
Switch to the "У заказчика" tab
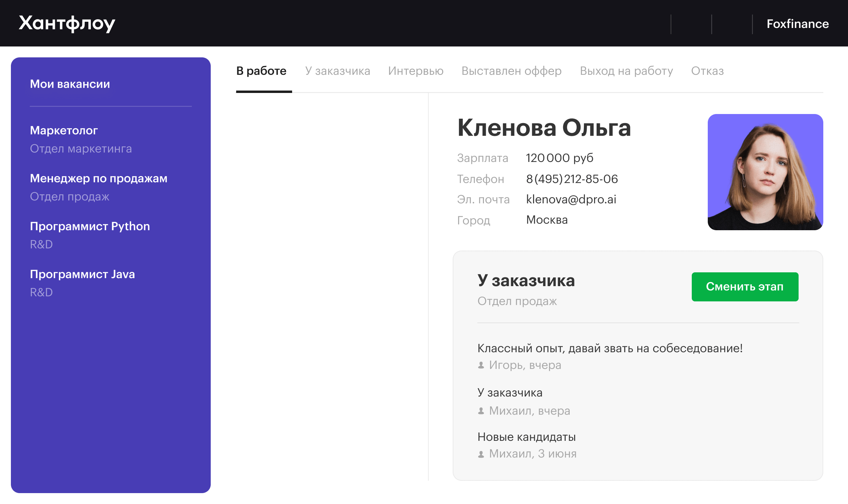[x=338, y=71]
